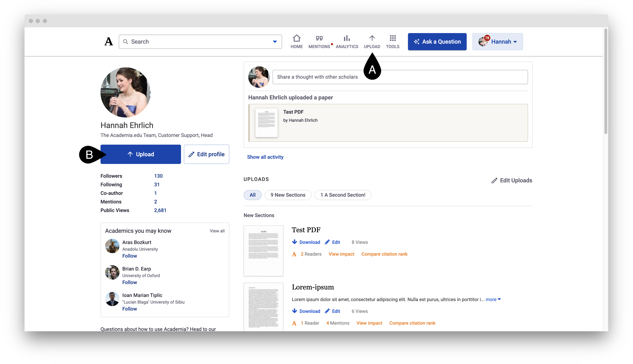Filter by 1 A Second Section!
Screen dimensions: 633x364
(x=343, y=195)
